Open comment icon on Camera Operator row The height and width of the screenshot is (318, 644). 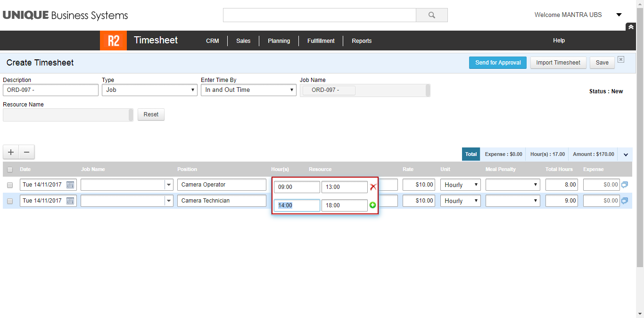point(625,185)
